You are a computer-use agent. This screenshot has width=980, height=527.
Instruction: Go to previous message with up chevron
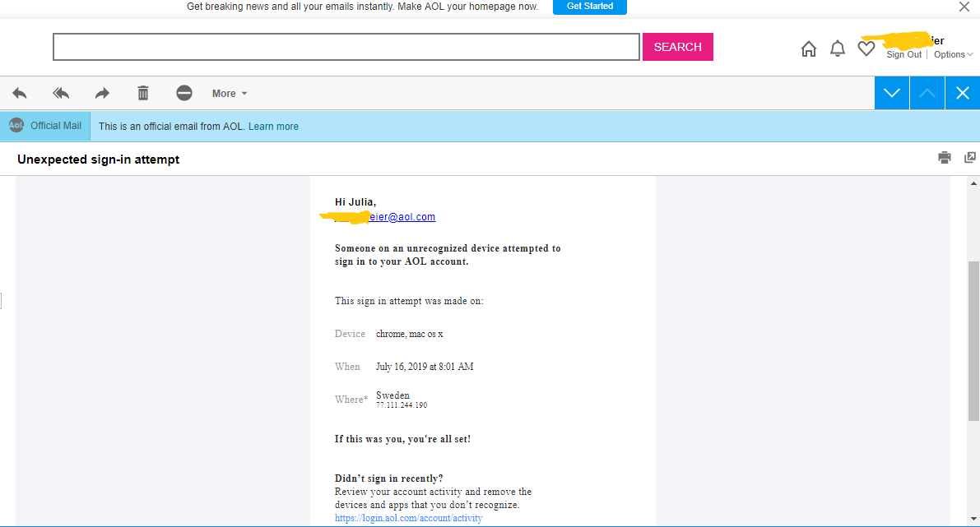click(x=927, y=93)
